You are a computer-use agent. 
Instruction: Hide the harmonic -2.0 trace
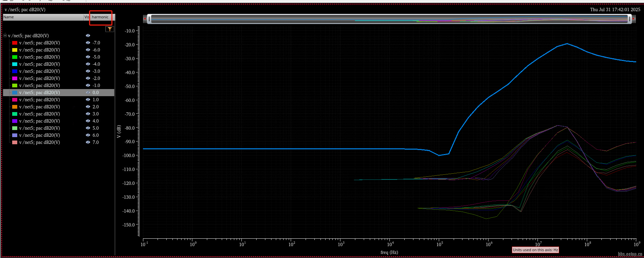(x=88, y=78)
